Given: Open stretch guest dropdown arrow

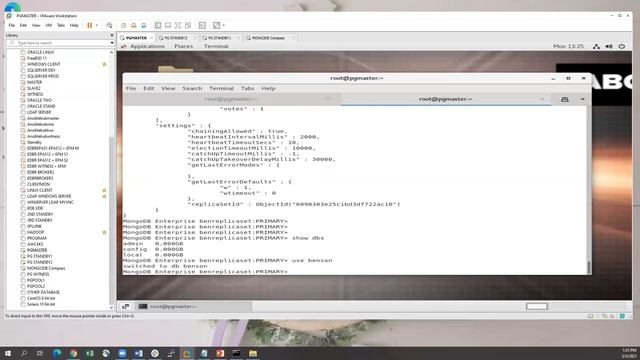Looking at the screenshot, I should pyautogui.click(x=224, y=25).
